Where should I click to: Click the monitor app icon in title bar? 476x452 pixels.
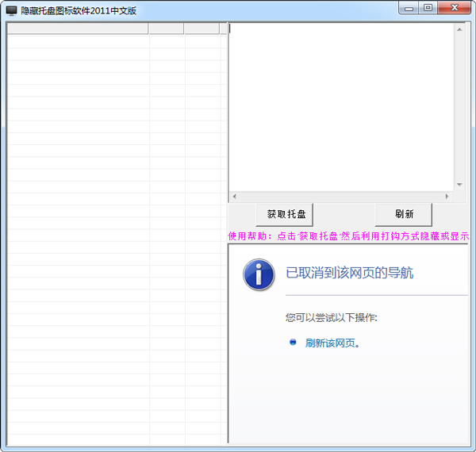(12, 10)
